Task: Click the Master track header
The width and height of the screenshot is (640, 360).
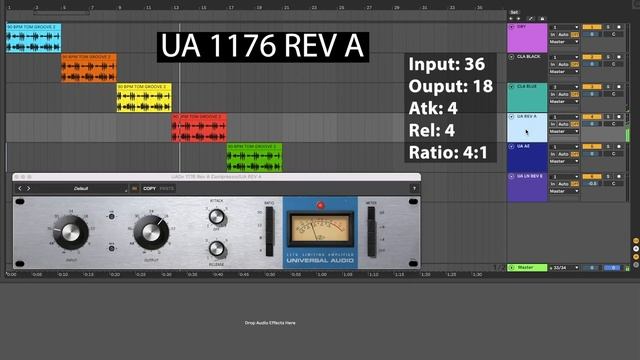Action: click(527, 268)
